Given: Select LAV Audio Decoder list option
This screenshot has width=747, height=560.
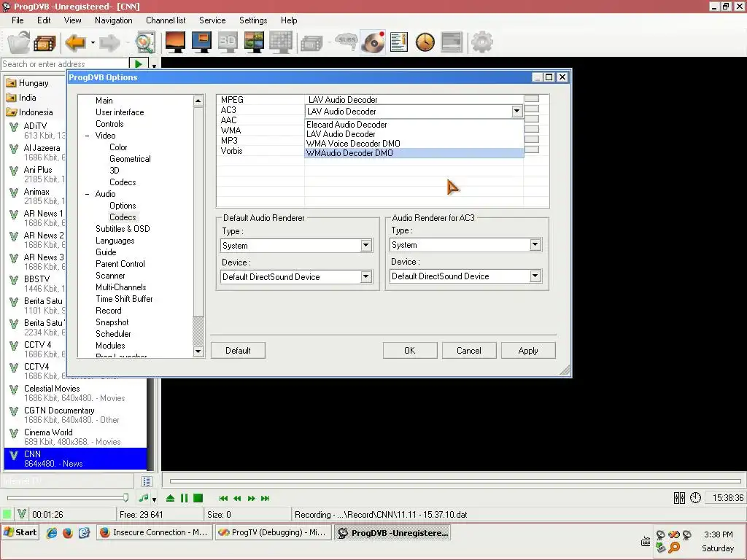Looking at the screenshot, I should pyautogui.click(x=414, y=134).
